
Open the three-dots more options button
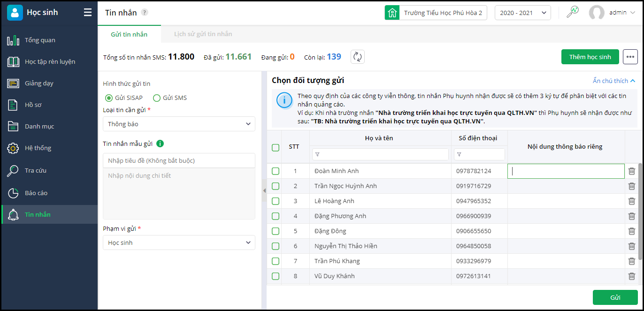[630, 57]
